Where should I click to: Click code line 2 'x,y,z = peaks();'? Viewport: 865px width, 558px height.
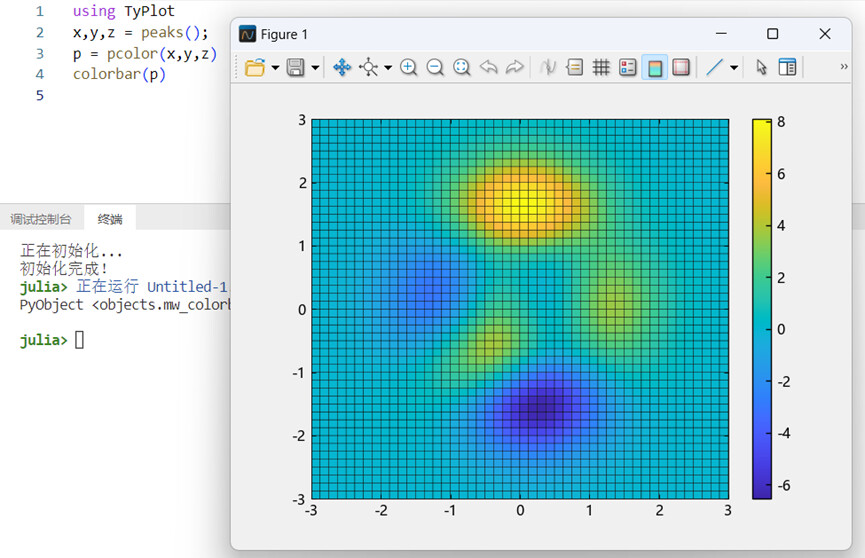tap(141, 33)
